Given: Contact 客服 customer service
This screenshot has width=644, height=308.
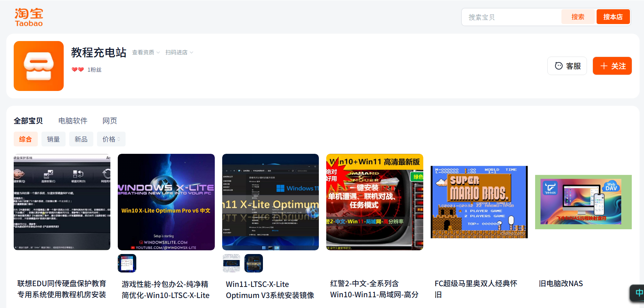Looking at the screenshot, I should click(567, 66).
